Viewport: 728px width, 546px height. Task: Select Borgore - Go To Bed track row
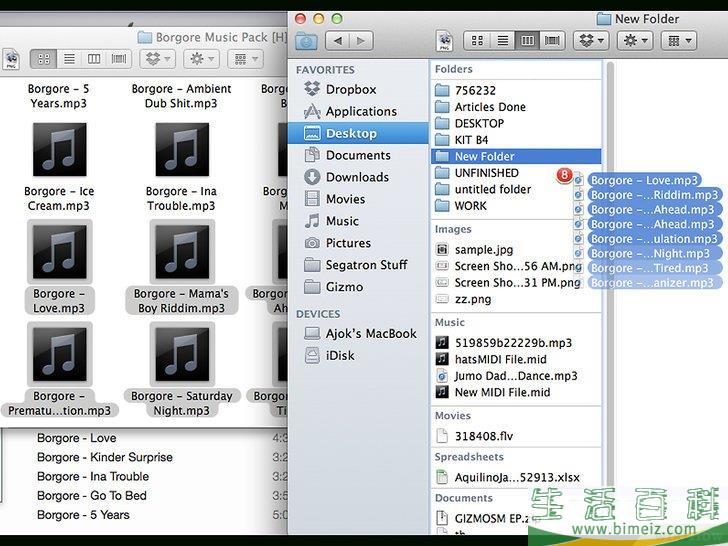tap(145, 496)
